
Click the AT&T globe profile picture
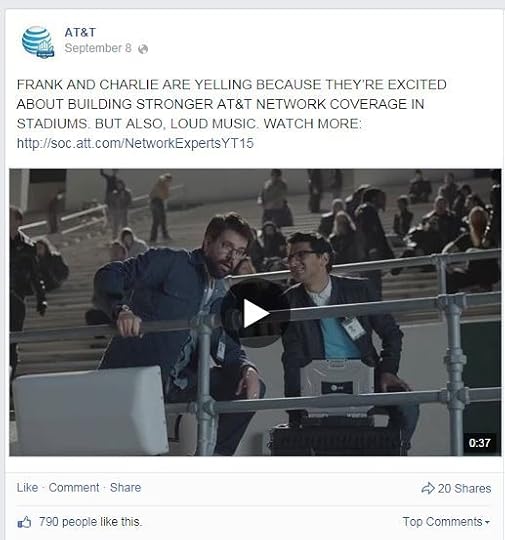[38, 42]
